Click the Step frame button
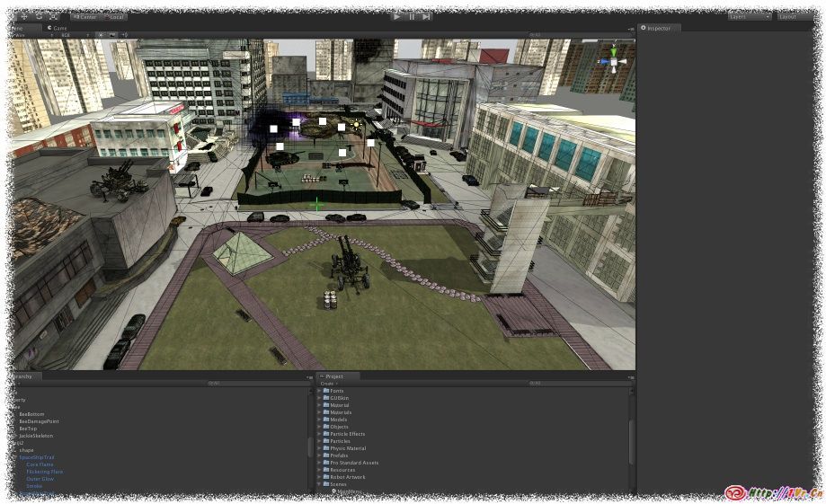 click(x=426, y=16)
